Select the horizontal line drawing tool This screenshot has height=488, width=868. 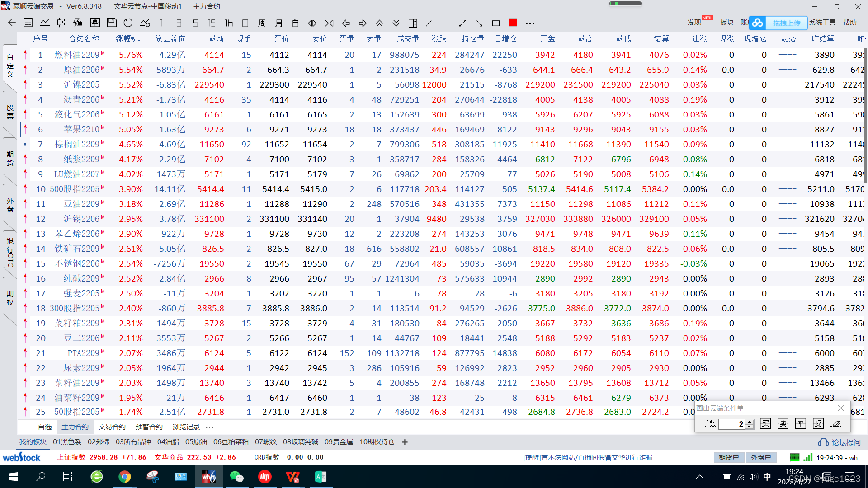(446, 23)
